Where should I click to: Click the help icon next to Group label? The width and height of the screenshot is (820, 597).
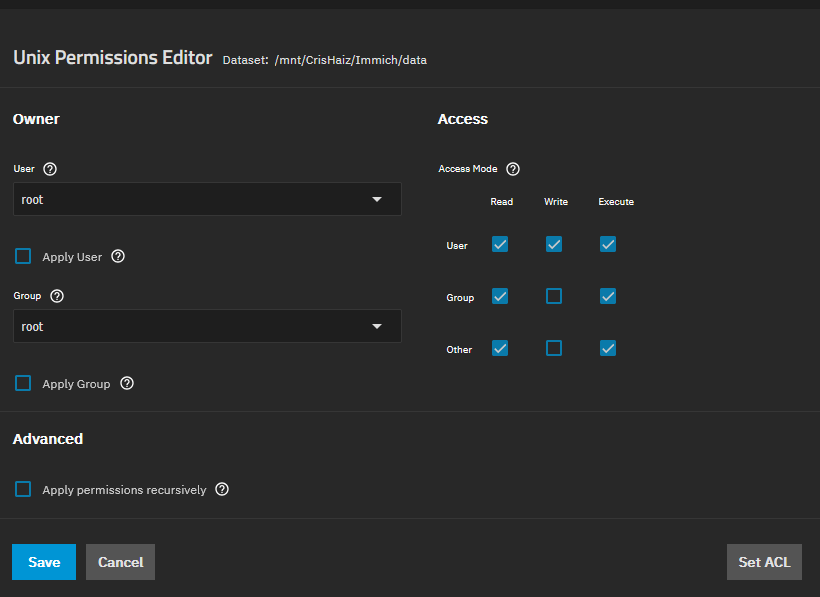point(57,297)
